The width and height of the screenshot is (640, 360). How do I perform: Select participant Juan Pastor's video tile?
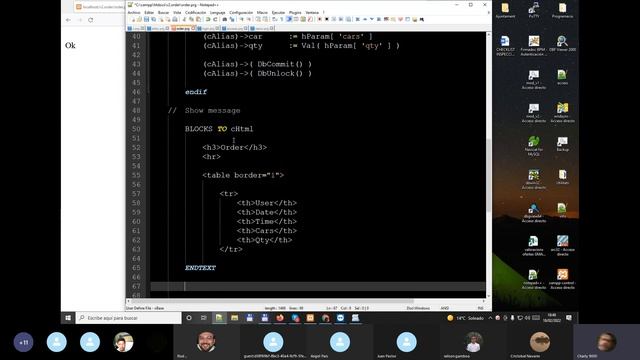click(407, 342)
